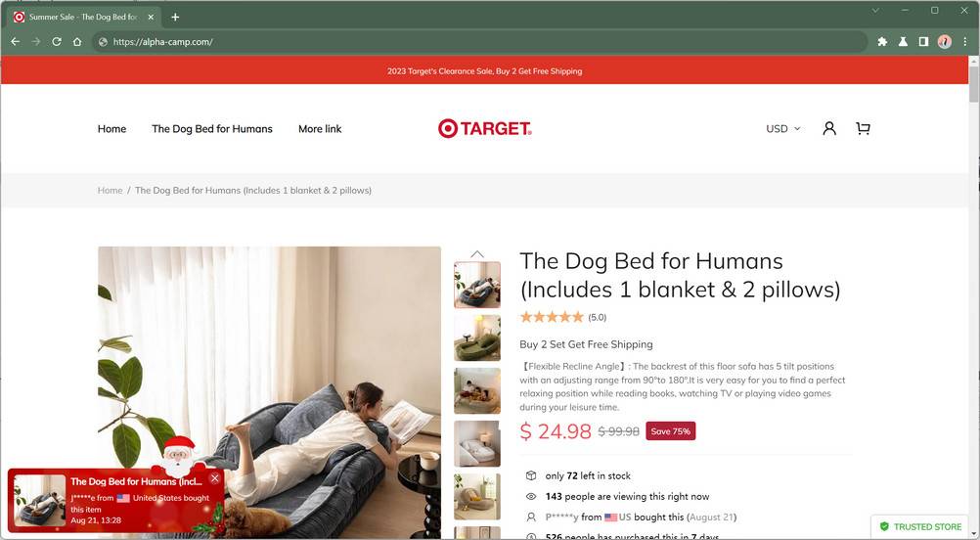Dismiss the Santa purchase notification popup

coord(215,478)
